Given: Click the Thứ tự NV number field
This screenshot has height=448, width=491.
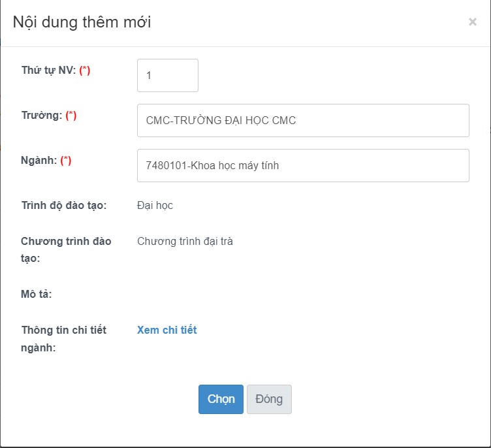Looking at the screenshot, I should pyautogui.click(x=167, y=75).
